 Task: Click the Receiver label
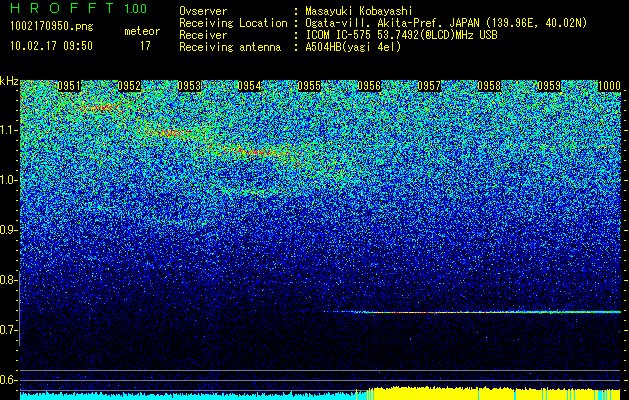click(x=203, y=35)
